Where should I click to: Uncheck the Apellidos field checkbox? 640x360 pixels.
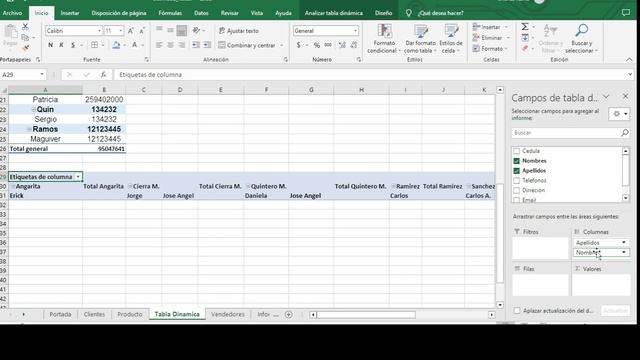[516, 171]
